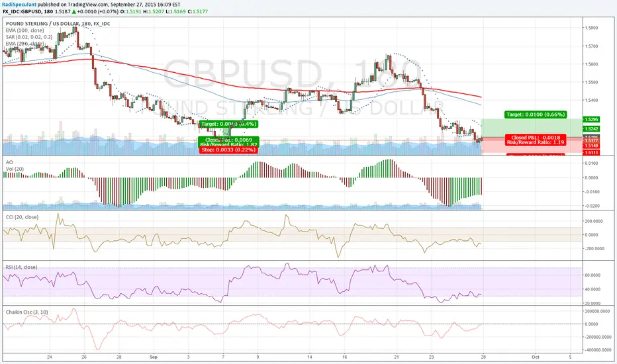Screen dimensions: 617x364
Task: Click the 0.0100 AO axis label
Action: point(591,163)
